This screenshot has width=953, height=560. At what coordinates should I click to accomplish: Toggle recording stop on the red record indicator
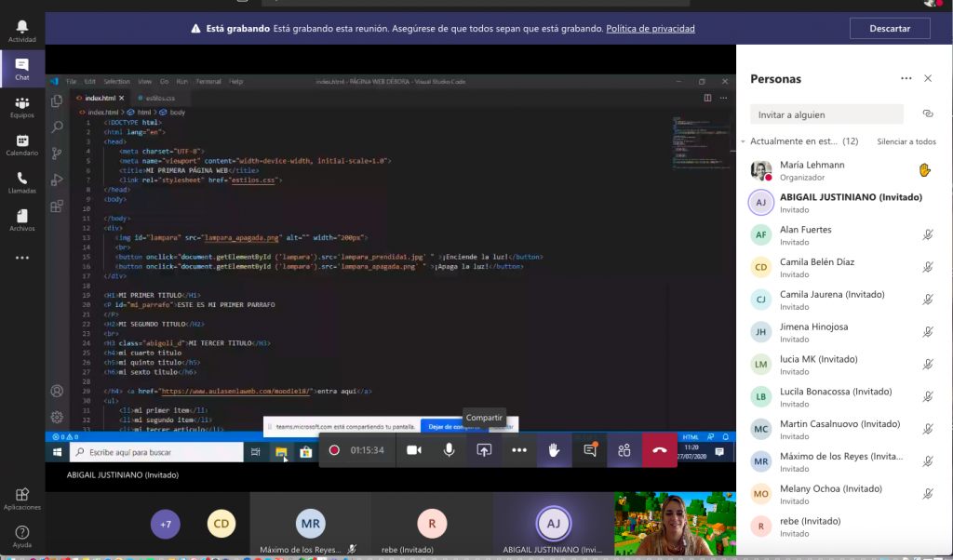coord(335,450)
